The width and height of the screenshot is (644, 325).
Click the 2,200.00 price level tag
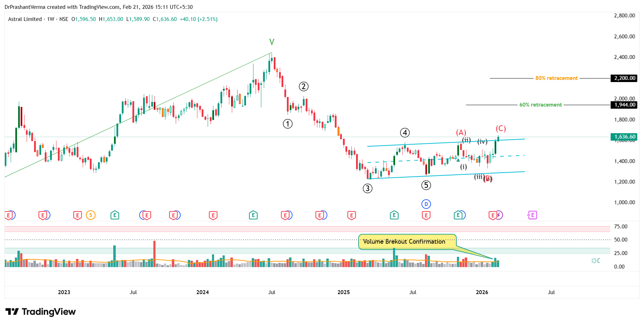click(624, 78)
